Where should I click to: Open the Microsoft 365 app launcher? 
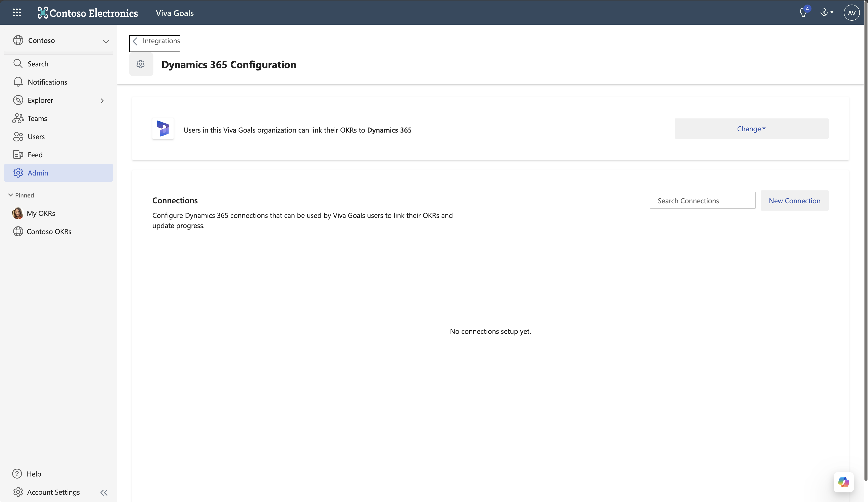[17, 12]
